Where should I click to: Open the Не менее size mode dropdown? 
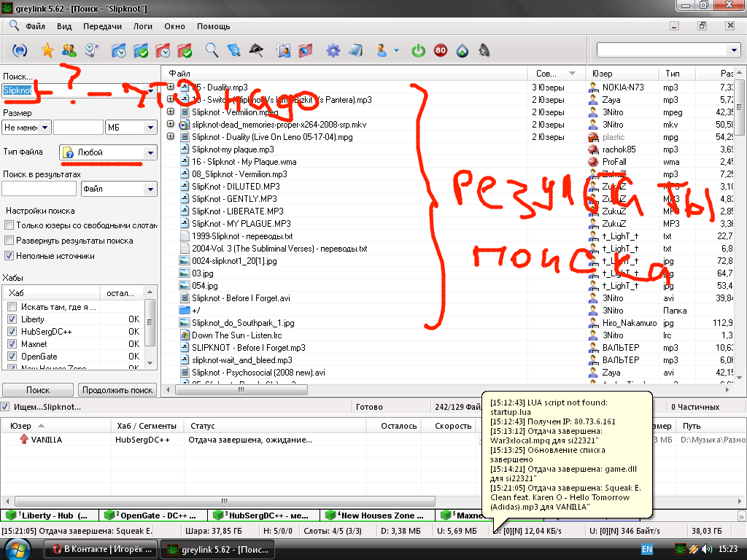(x=44, y=128)
